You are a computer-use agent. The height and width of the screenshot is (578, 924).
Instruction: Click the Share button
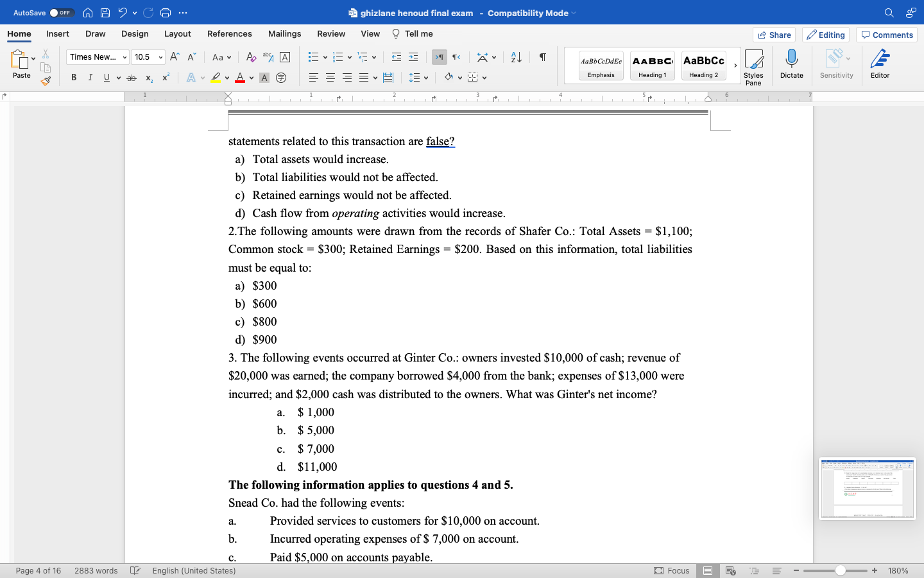tap(774, 35)
